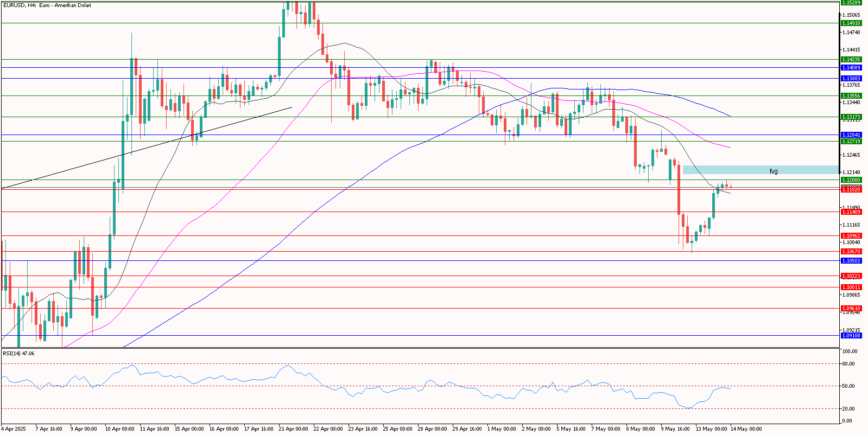The height and width of the screenshot is (435, 868).
Task: Click the RSI scale 50.00 value
Action: [x=848, y=386]
